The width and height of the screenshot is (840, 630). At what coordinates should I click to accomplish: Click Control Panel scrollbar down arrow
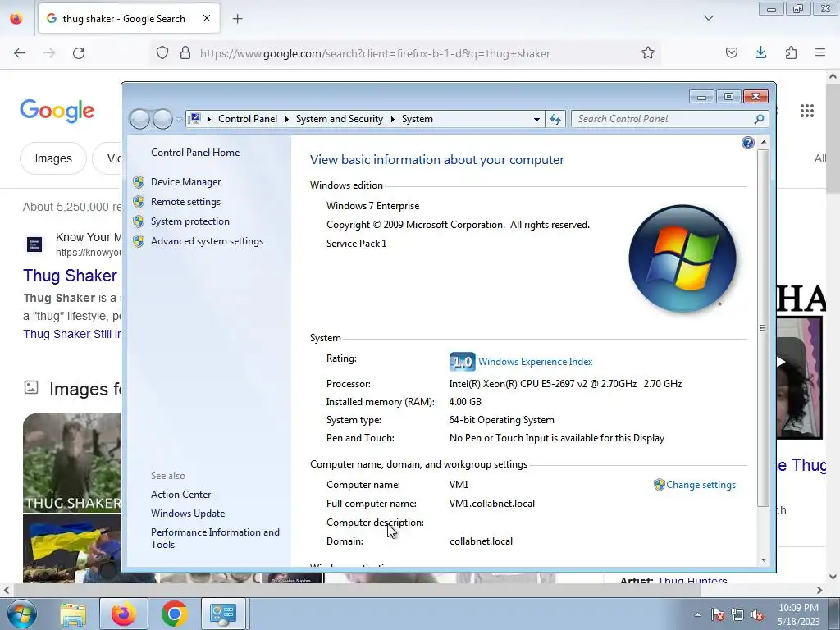point(764,560)
